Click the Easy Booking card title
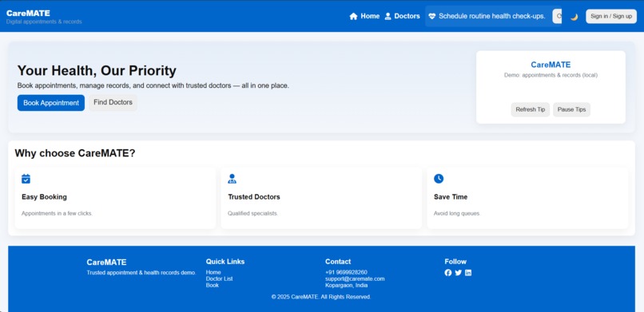This screenshot has width=644, height=312. [x=44, y=197]
